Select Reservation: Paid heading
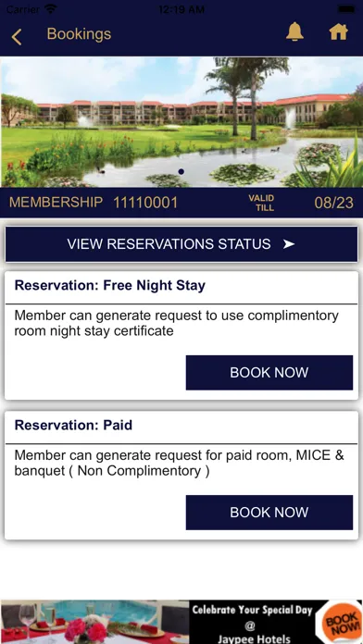Image resolution: width=363 pixels, height=644 pixels. pyautogui.click(x=73, y=425)
